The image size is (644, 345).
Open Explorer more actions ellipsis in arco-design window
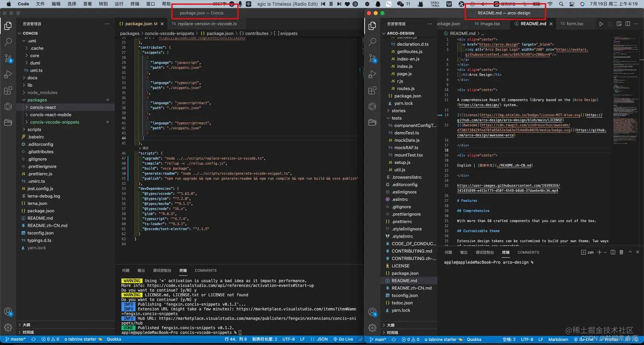[429, 24]
